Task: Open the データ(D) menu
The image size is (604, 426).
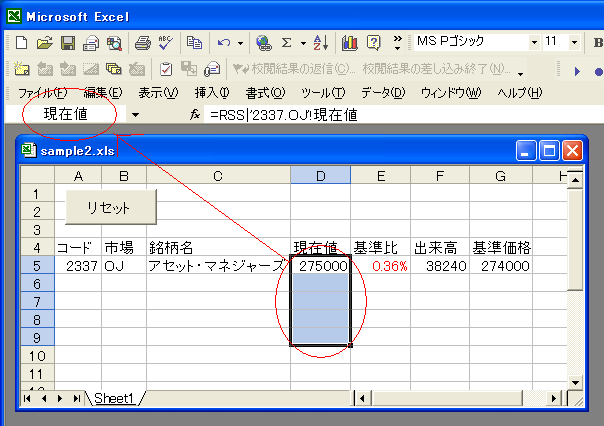Action: click(x=382, y=93)
